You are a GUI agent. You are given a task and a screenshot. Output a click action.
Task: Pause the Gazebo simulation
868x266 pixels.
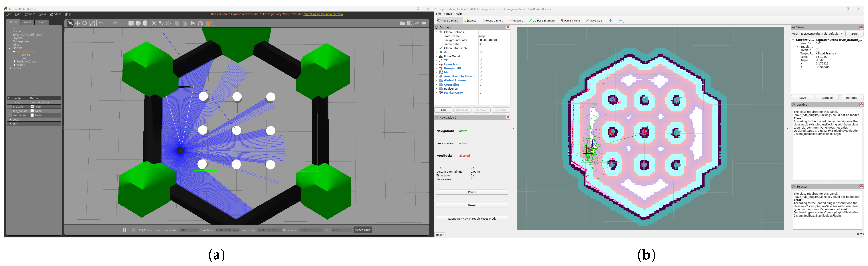pyautogui.click(x=125, y=230)
